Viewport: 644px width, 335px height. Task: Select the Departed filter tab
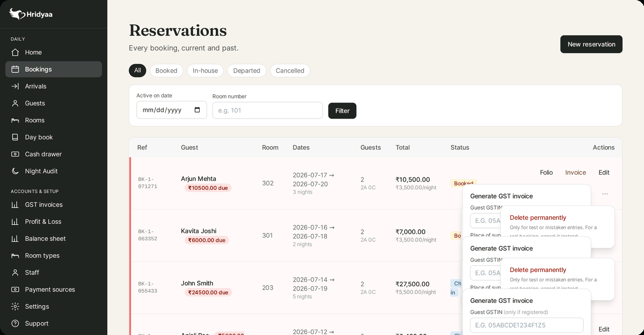(247, 71)
